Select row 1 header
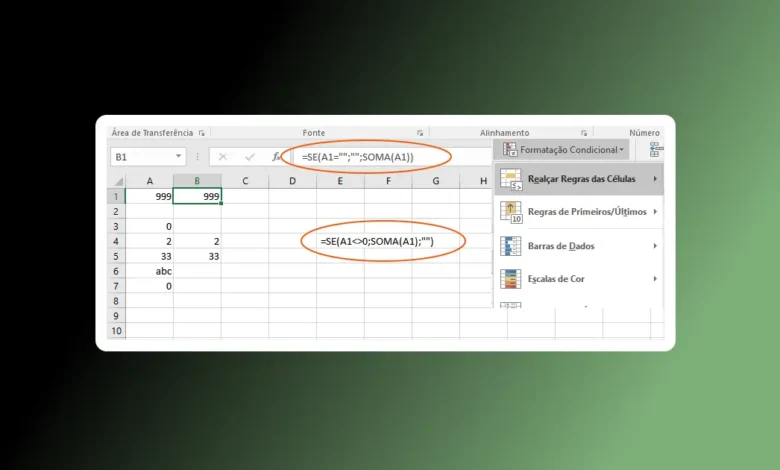Image resolution: width=780 pixels, height=470 pixels. coord(116,196)
